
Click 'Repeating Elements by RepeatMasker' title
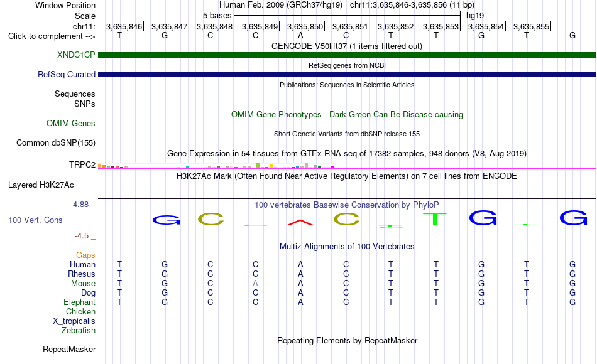point(347,340)
